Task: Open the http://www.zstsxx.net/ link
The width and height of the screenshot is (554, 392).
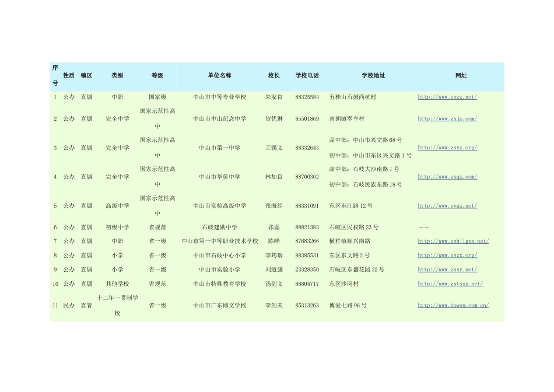Action: (x=450, y=284)
